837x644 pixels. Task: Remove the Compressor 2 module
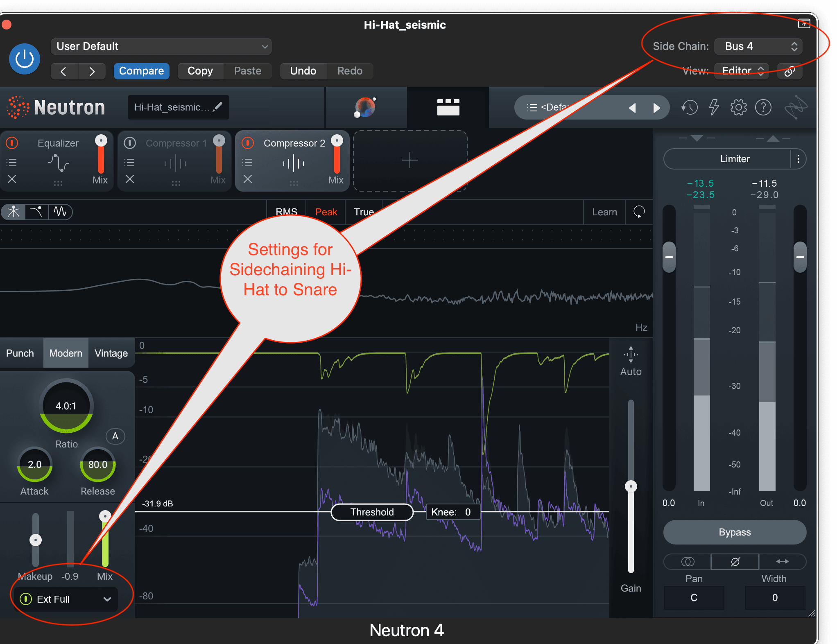247,179
